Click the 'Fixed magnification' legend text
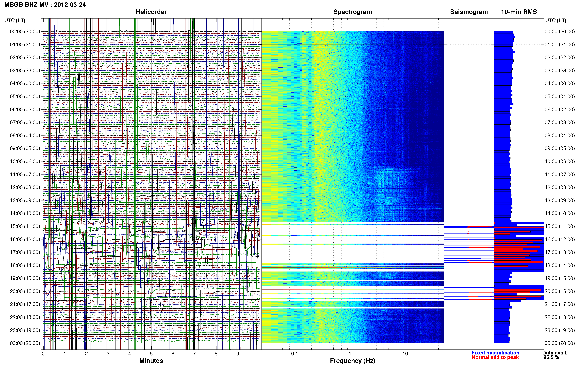This screenshot has height=368, width=588. [495, 353]
